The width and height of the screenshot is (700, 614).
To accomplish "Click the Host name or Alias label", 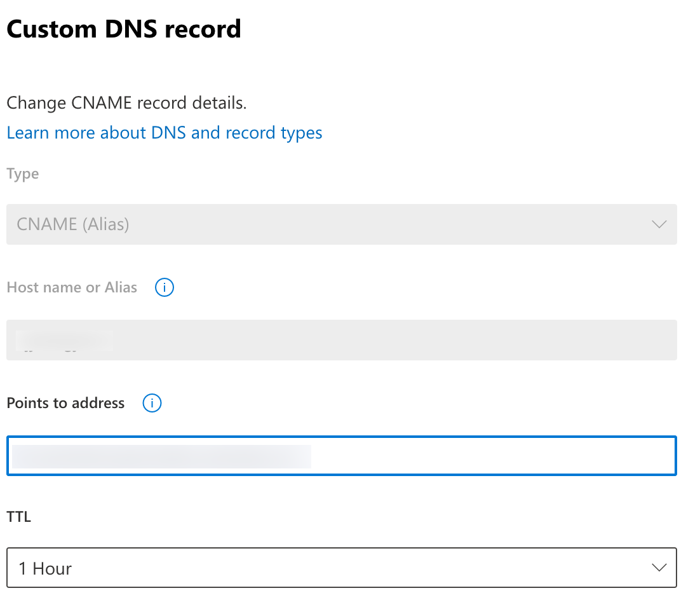I will (x=72, y=287).
